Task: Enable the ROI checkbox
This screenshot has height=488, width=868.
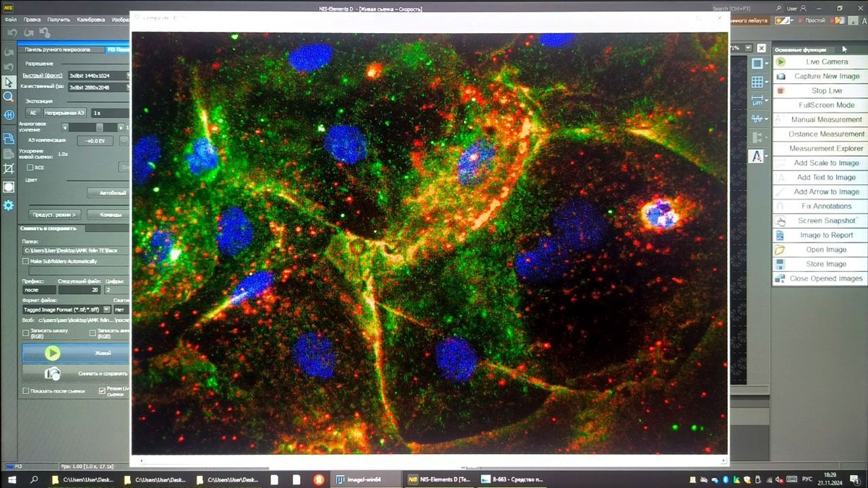Action: [x=30, y=167]
